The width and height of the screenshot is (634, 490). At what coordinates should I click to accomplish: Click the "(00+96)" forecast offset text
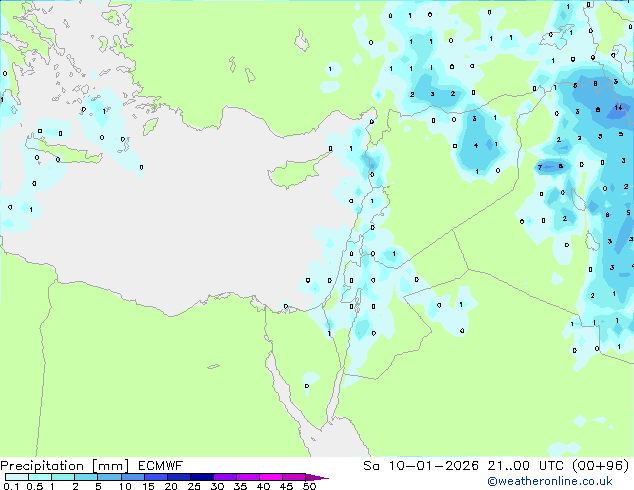(x=600, y=466)
